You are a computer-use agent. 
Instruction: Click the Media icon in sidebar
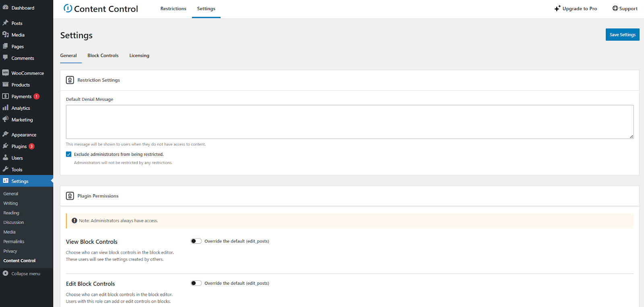point(5,35)
